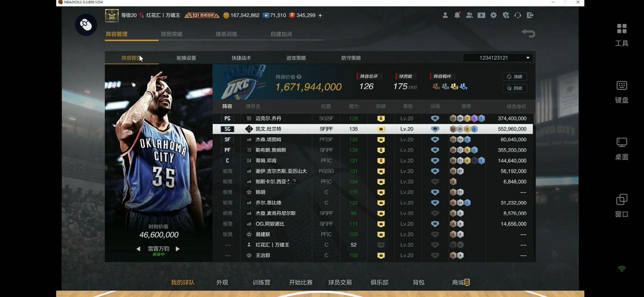Click the gold lineup bond icon

click(x=454, y=86)
